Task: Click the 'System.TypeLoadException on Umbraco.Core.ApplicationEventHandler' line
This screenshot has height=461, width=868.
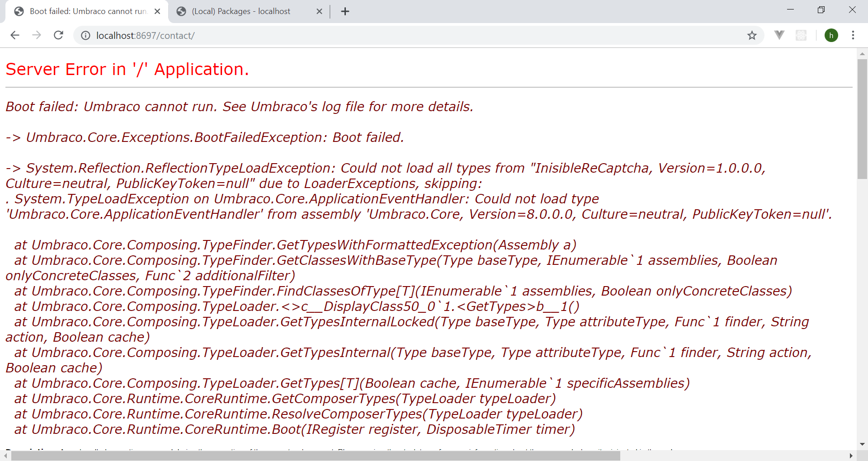Action: click(302, 199)
